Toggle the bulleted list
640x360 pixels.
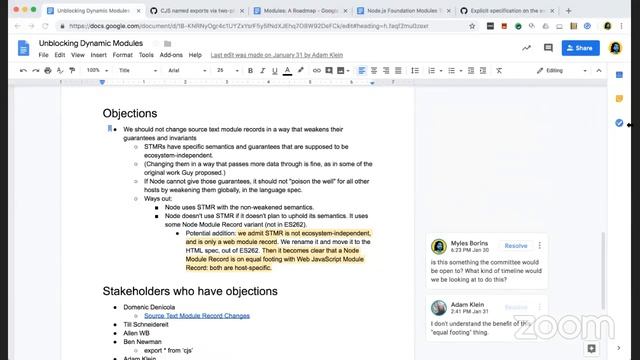(451, 71)
